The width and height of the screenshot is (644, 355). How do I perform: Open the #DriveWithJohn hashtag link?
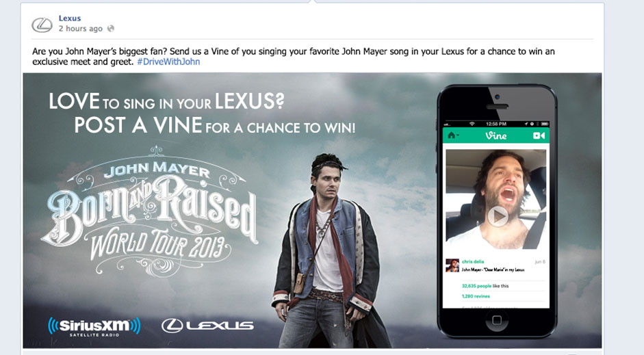point(168,62)
